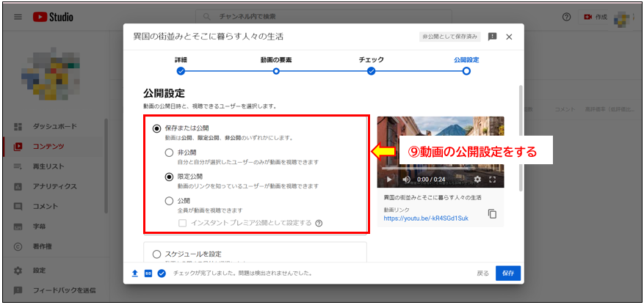Screen dimensions: 644x305
Task: Open the hamburger menu in YouTube Studio
Action: click(x=18, y=17)
